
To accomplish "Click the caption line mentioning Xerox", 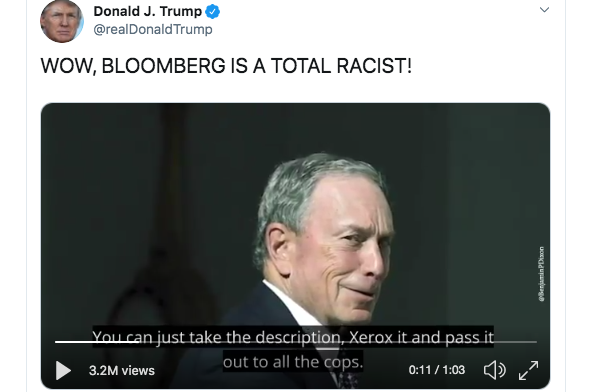I will click(x=293, y=337).
